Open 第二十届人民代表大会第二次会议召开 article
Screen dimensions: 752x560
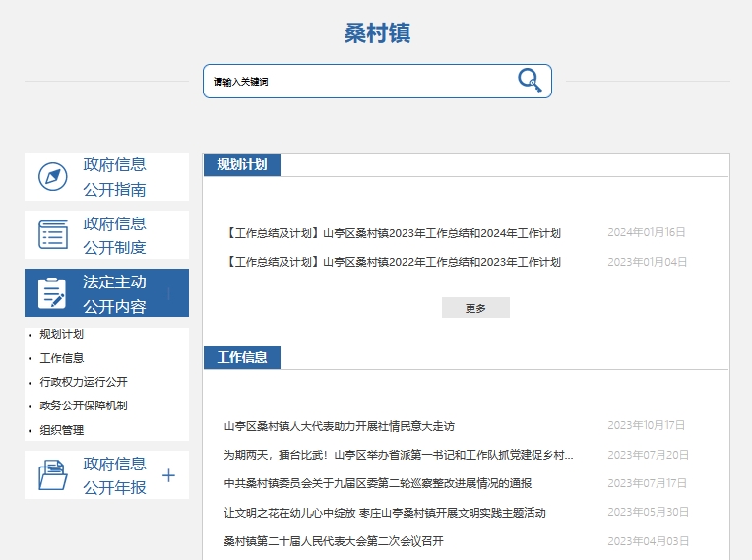(x=334, y=541)
